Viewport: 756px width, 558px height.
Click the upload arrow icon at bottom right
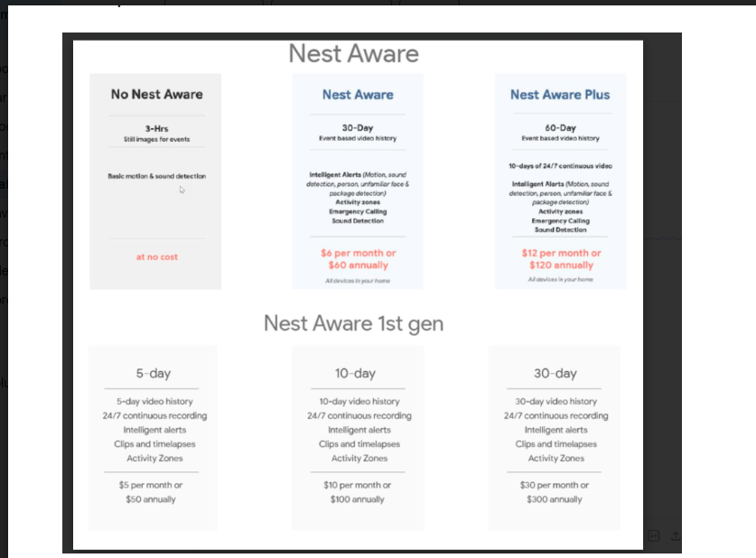677,535
